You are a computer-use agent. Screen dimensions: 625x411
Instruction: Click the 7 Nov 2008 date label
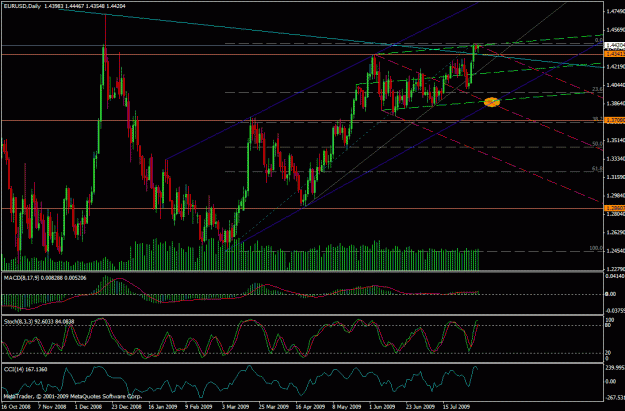52,407
